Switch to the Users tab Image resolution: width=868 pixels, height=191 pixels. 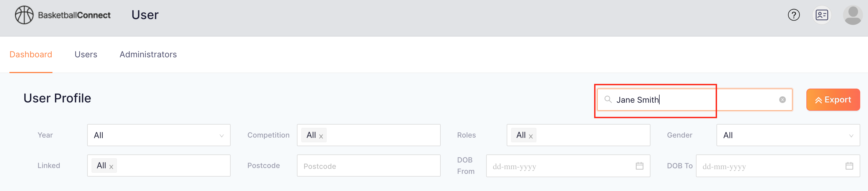(x=86, y=55)
